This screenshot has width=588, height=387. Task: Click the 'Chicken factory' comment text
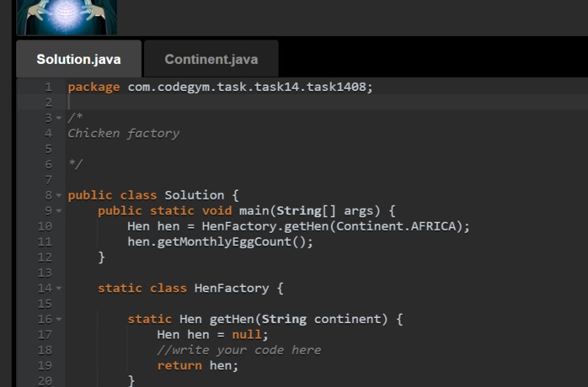point(123,134)
